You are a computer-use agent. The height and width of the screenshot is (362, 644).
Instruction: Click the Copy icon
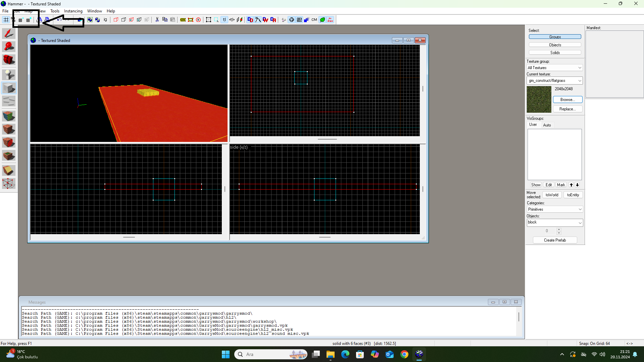[165, 20]
